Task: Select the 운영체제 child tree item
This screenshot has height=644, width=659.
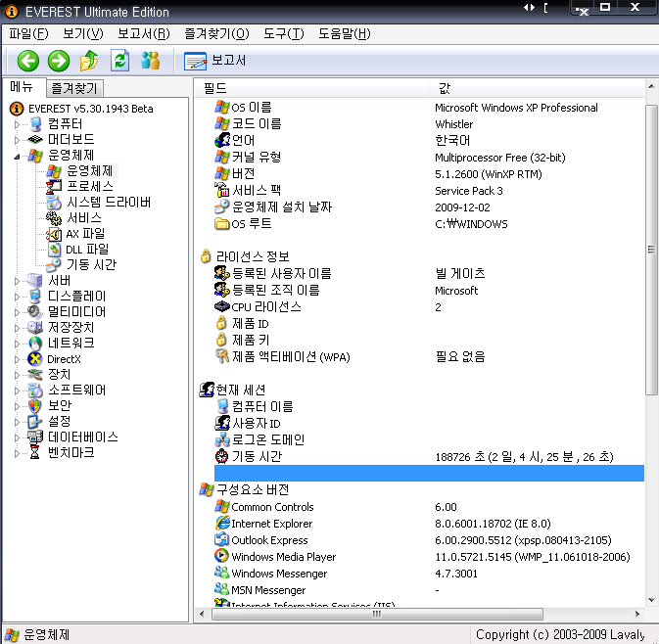Action: [x=89, y=170]
